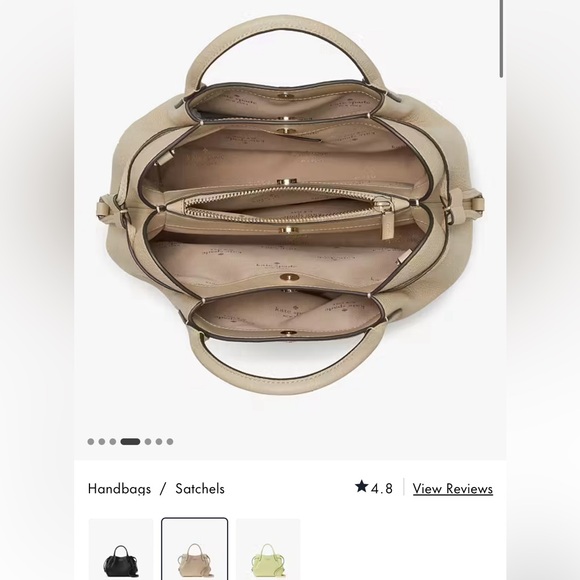Image resolution: width=580 pixels, height=580 pixels.
Task: Click the star rating icon
Action: click(361, 486)
